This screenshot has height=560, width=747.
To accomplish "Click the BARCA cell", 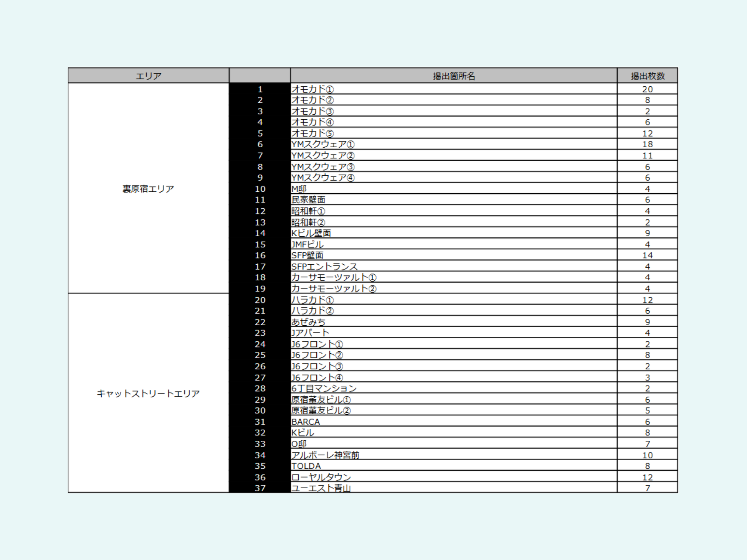I will point(454,422).
